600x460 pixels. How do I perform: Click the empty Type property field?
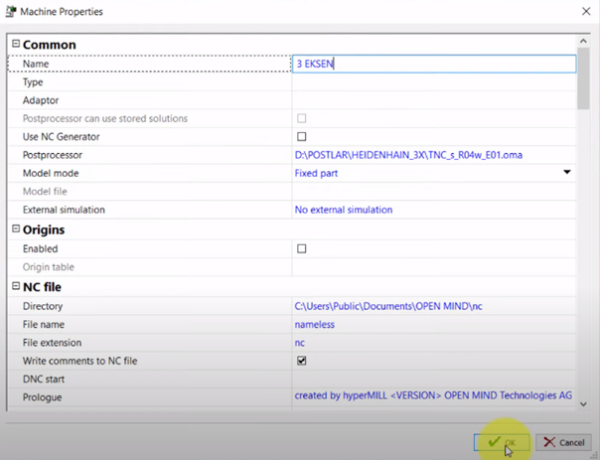[x=433, y=82]
